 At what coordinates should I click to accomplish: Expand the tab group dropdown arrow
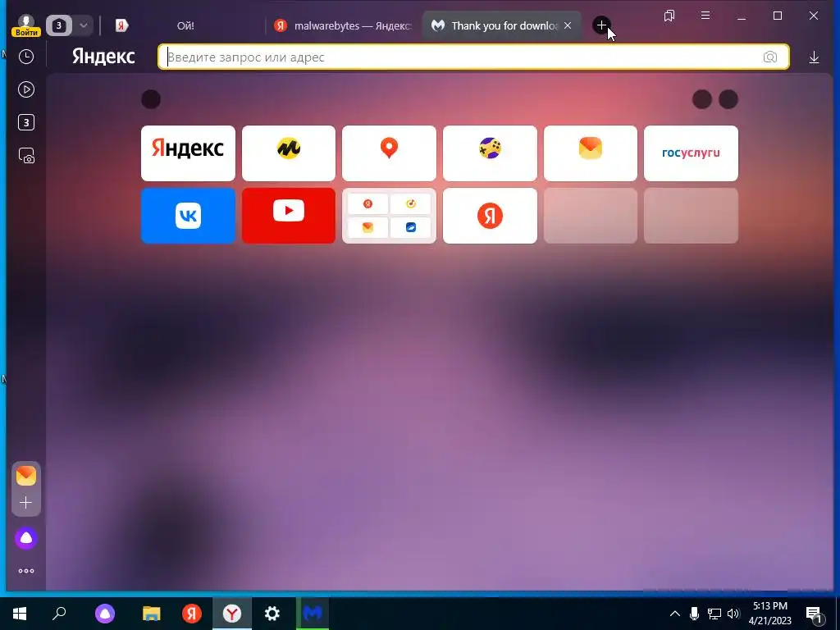[x=84, y=25]
